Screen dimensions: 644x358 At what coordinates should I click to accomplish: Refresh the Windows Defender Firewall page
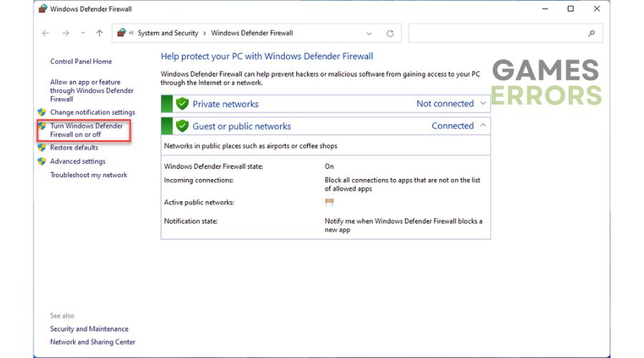coord(390,34)
